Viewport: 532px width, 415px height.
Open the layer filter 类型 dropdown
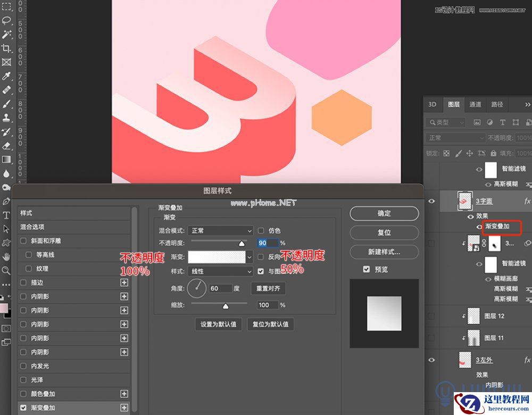[445, 122]
